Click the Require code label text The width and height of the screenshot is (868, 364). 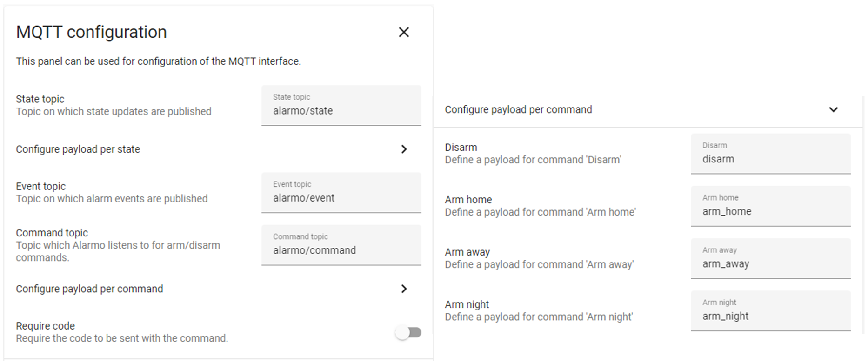point(45,326)
